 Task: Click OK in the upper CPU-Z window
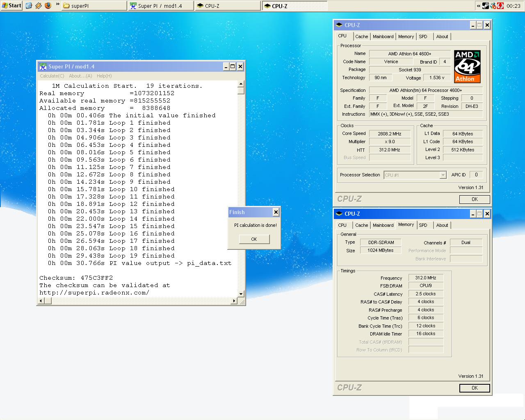pos(475,199)
